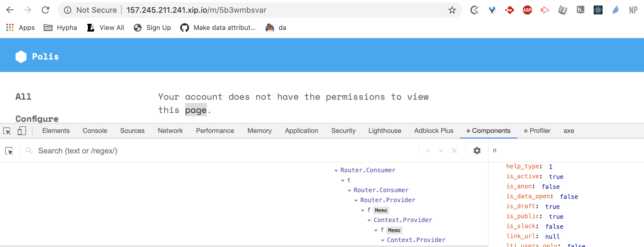Click the Adblock Plus extension icon
The height and width of the screenshot is (247, 644).
[x=527, y=10]
